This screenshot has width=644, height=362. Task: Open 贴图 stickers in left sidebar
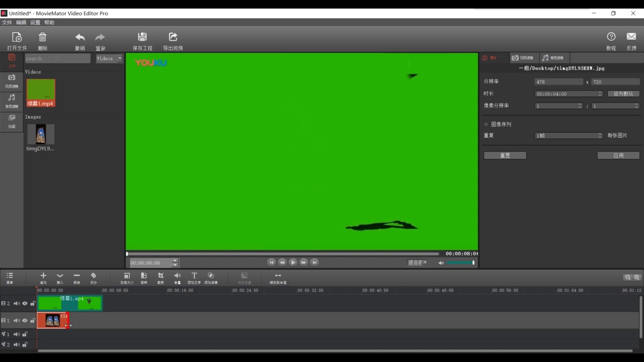click(x=12, y=121)
